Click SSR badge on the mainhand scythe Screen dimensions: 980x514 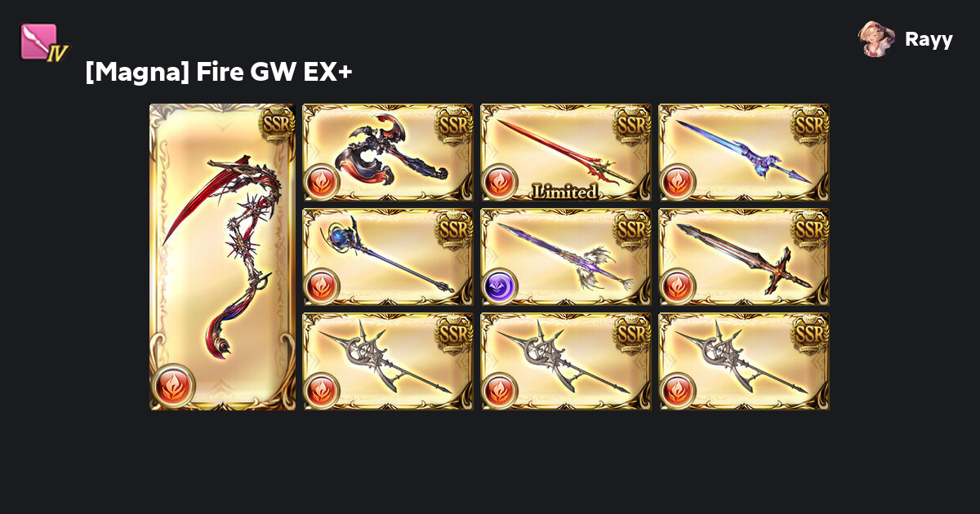coord(277,122)
